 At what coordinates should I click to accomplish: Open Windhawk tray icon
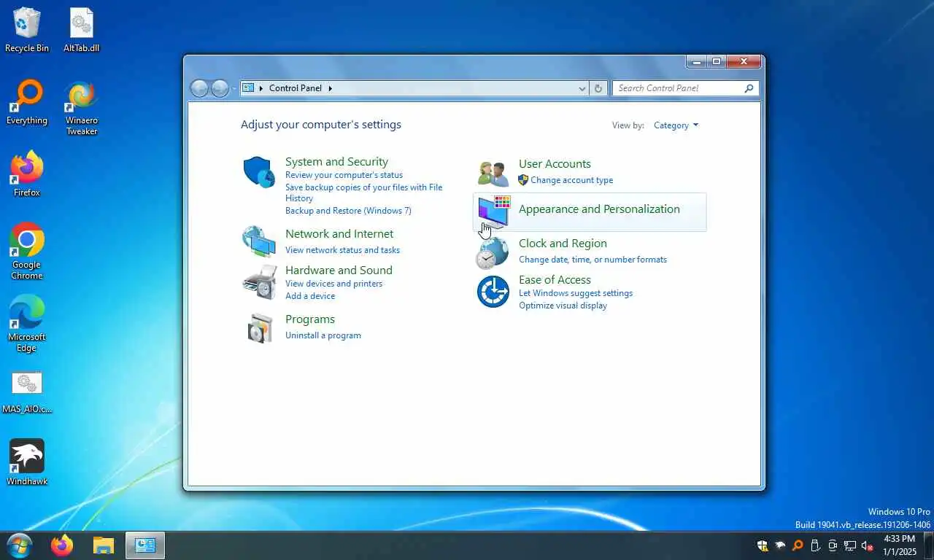tap(780, 545)
